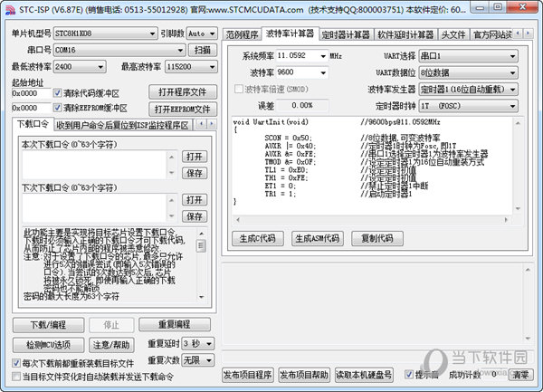
Task: Click 打开 beside 下次下载口令
Action: tap(195, 200)
